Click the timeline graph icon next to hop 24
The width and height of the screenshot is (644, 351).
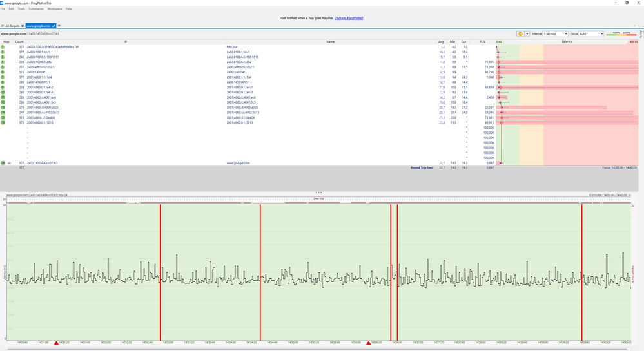tap(10, 163)
